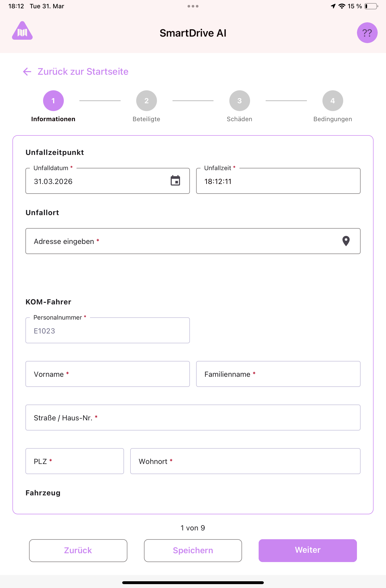Viewport: 386px width, 588px height.
Task: Select step 4 Bedingungen
Action: click(333, 101)
